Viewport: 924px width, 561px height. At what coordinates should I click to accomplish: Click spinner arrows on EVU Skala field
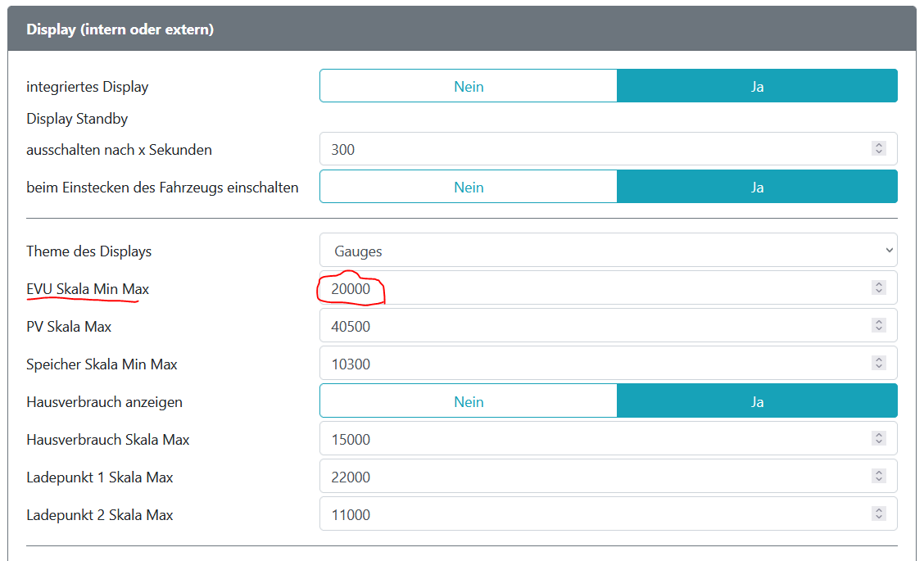point(879,288)
